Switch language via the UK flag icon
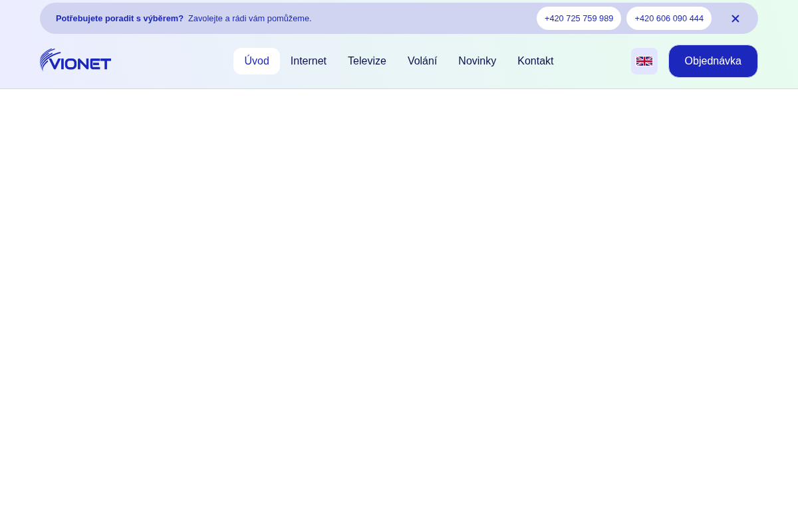Image resolution: width=798 pixels, height=532 pixels. (644, 61)
